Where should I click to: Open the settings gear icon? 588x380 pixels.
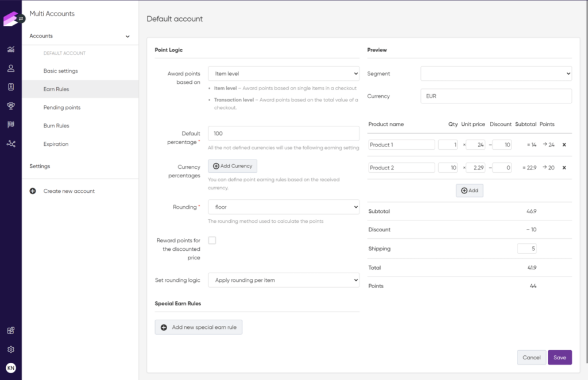11,349
